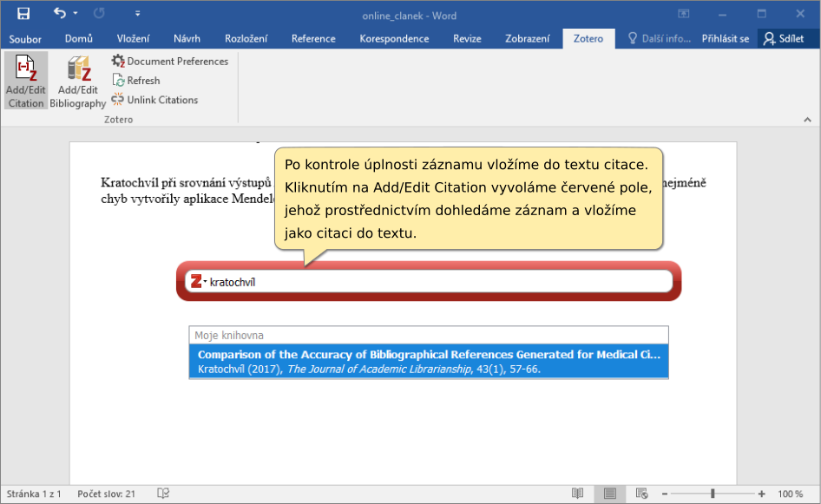Save the document with the floppy icon

[x=23, y=14]
